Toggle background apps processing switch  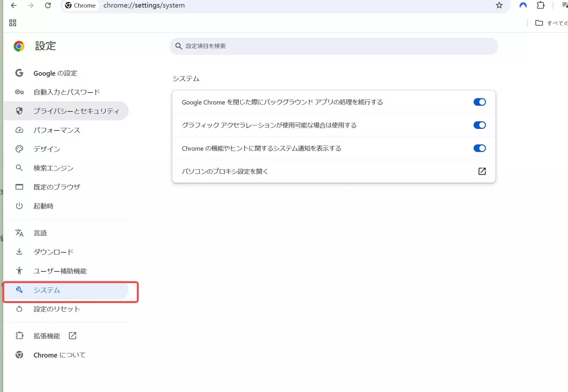click(x=479, y=102)
